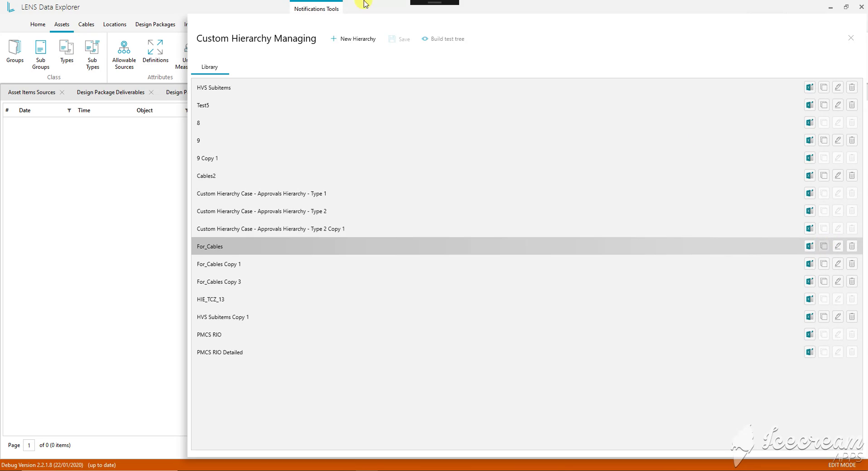868x471 pixels.
Task: Delete the HVS Subitems Copy 1 hierarchy
Action: pos(852,317)
